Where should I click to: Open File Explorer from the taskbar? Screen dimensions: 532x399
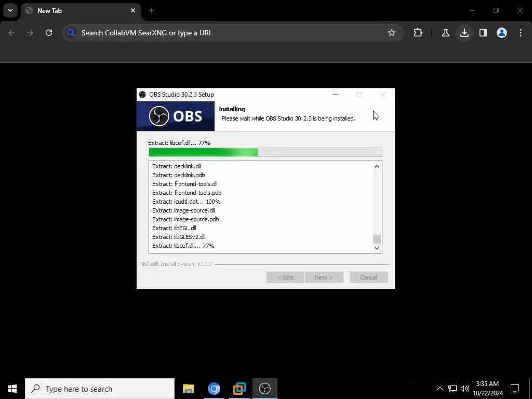pos(188,389)
